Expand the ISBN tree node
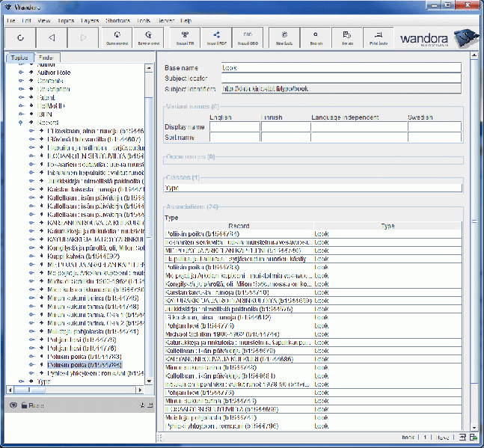484x448 pixels. [x=21, y=114]
